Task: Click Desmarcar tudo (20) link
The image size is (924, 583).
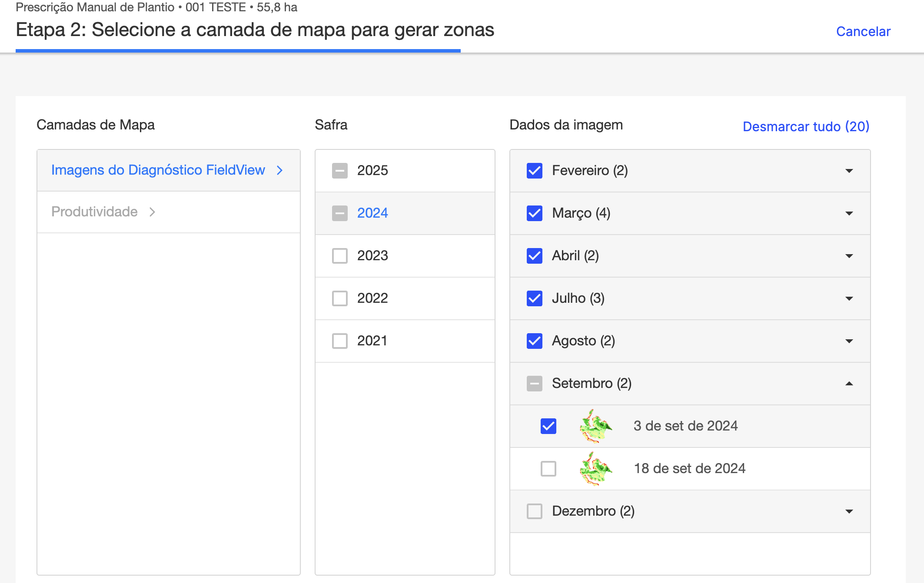Action: point(805,126)
